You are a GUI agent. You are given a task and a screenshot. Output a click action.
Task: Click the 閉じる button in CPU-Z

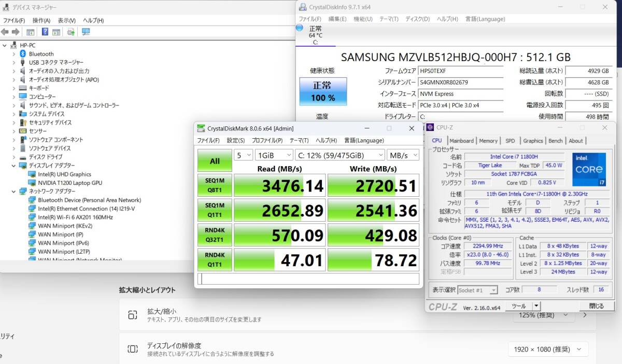point(596,306)
